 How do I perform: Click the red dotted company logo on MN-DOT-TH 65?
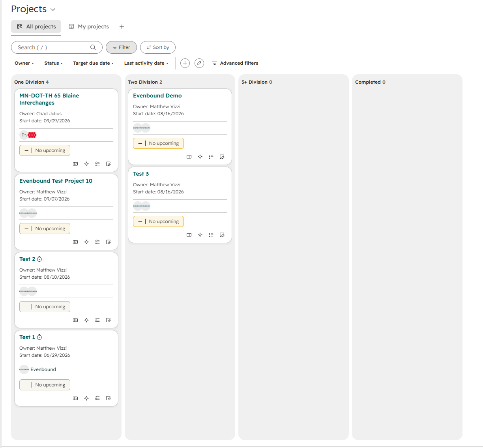tap(32, 135)
